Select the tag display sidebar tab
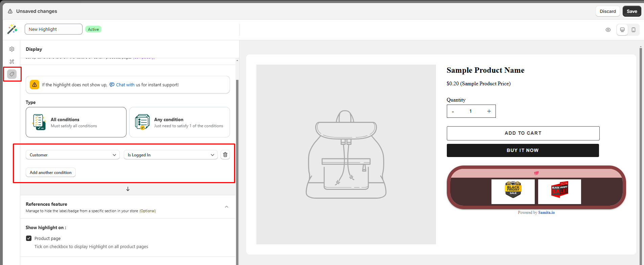The height and width of the screenshot is (265, 644). coord(12,74)
